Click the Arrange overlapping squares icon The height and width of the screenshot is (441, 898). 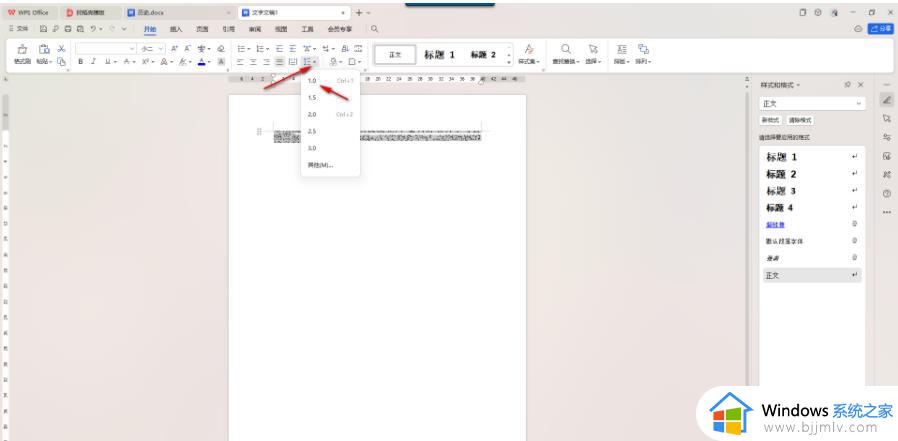[x=643, y=49]
